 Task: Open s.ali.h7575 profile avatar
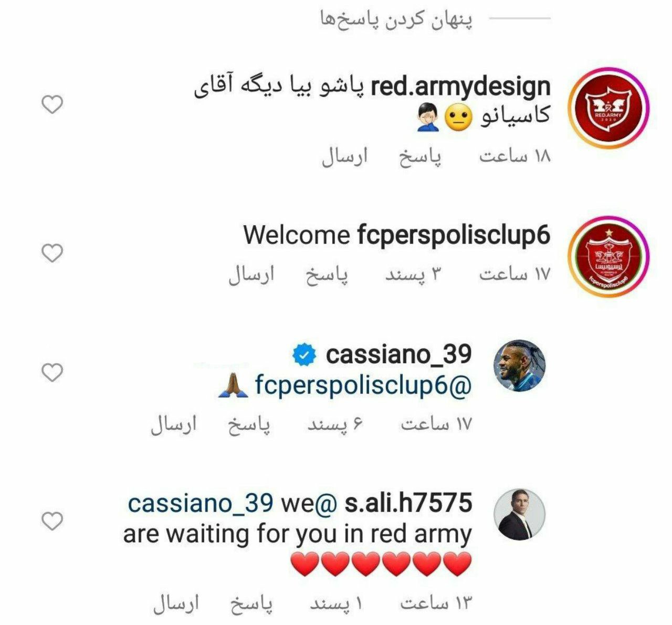pyautogui.click(x=521, y=515)
